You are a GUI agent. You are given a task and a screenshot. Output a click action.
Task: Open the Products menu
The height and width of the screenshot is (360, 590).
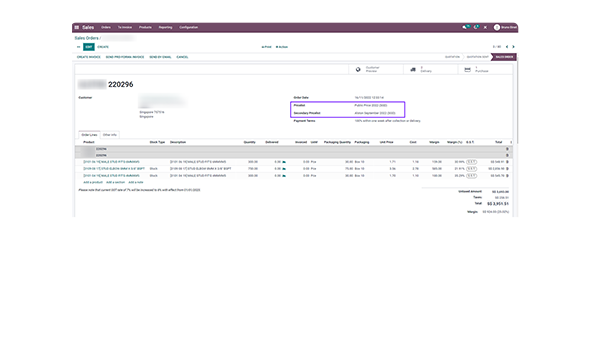[x=145, y=27]
